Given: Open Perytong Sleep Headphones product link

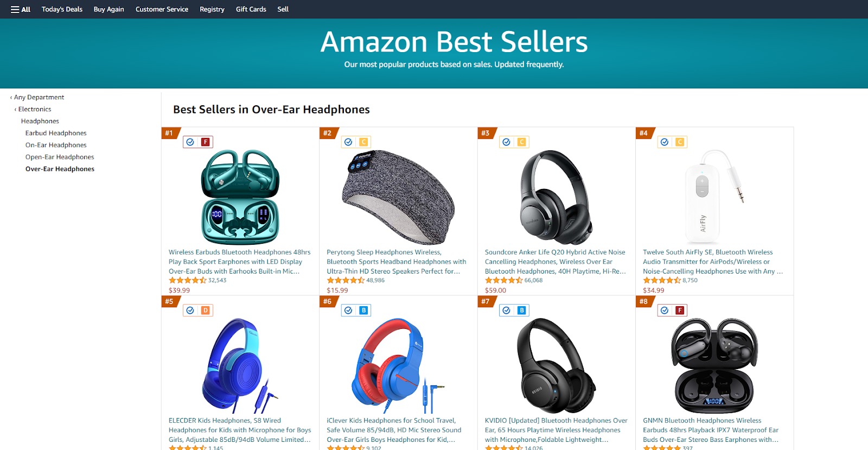Looking at the screenshot, I should pyautogui.click(x=397, y=262).
